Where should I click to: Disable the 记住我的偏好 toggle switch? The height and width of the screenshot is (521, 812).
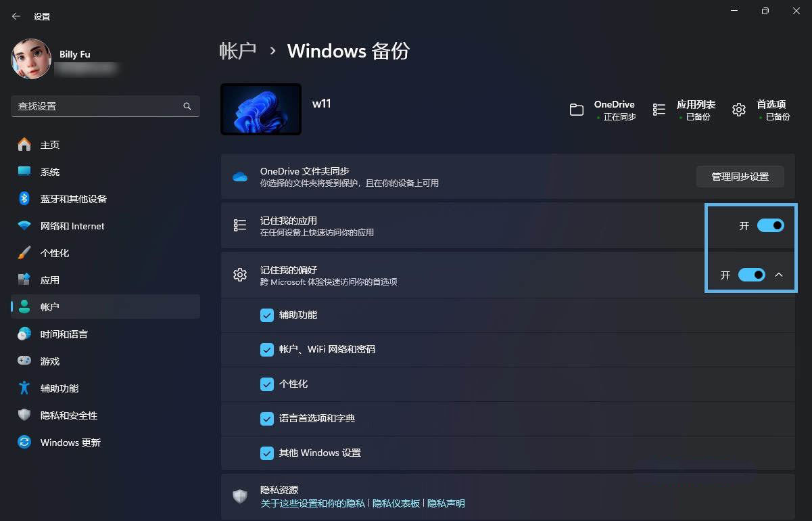point(751,275)
